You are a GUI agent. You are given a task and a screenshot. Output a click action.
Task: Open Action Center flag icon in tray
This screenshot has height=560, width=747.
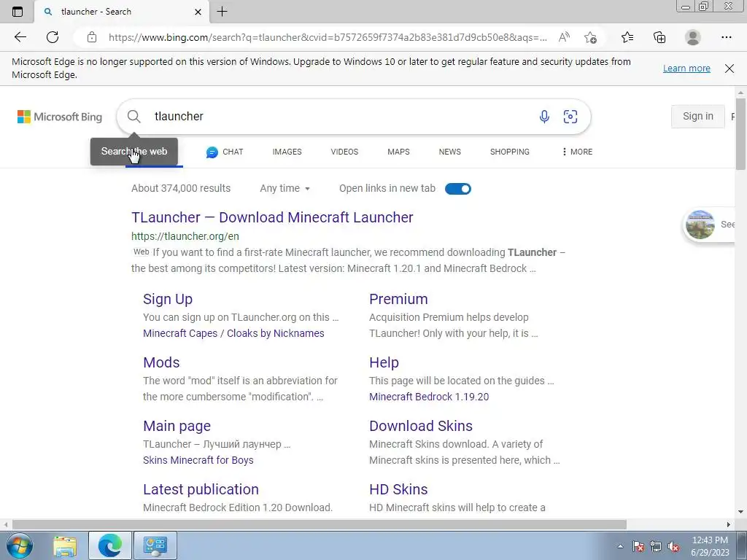click(x=638, y=546)
